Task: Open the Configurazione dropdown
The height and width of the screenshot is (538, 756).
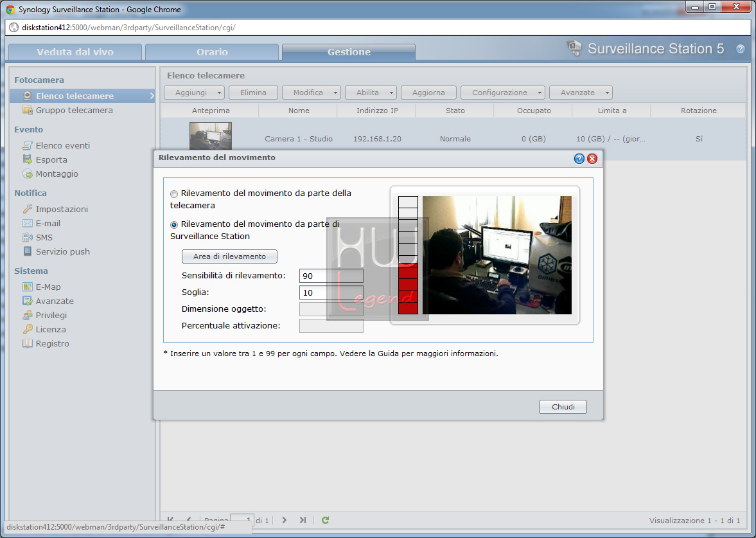Action: (503, 93)
